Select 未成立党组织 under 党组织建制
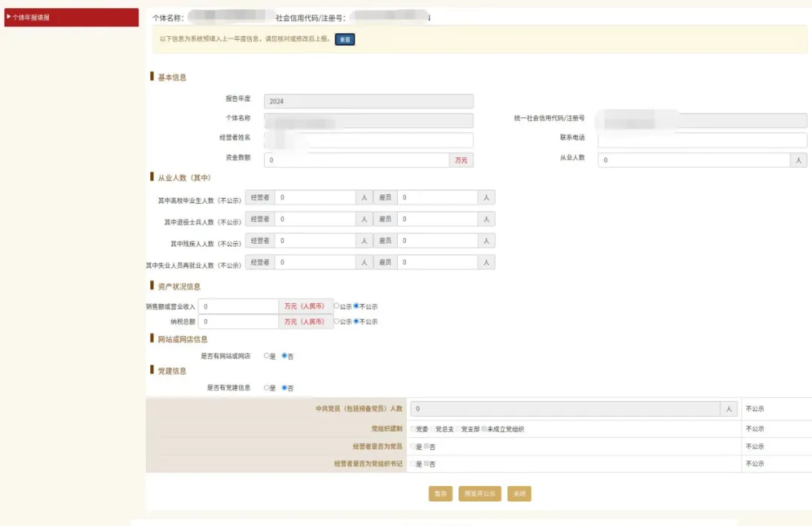Image resolution: width=812 pixels, height=526 pixels. 485,428
